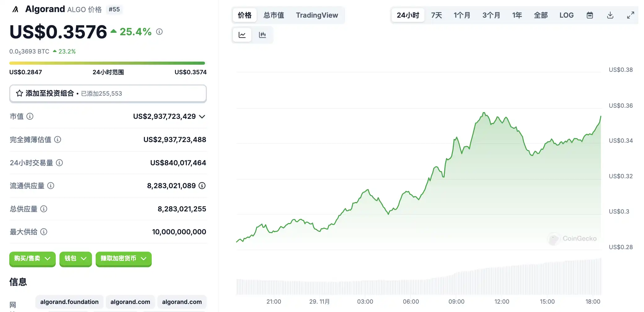The width and height of the screenshot is (644, 312).
Task: Click the circulating supply info icon beside 8,283,021,089
Action: click(x=202, y=186)
